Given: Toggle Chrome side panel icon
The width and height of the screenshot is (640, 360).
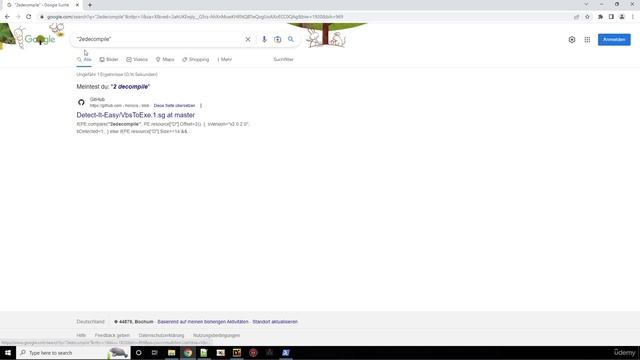Looking at the screenshot, I should coord(611,17).
